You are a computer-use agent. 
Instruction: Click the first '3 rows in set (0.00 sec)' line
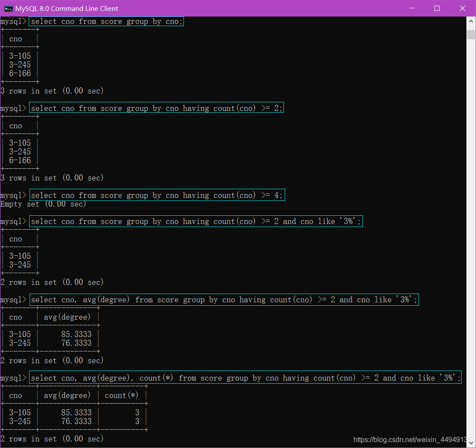tap(52, 91)
